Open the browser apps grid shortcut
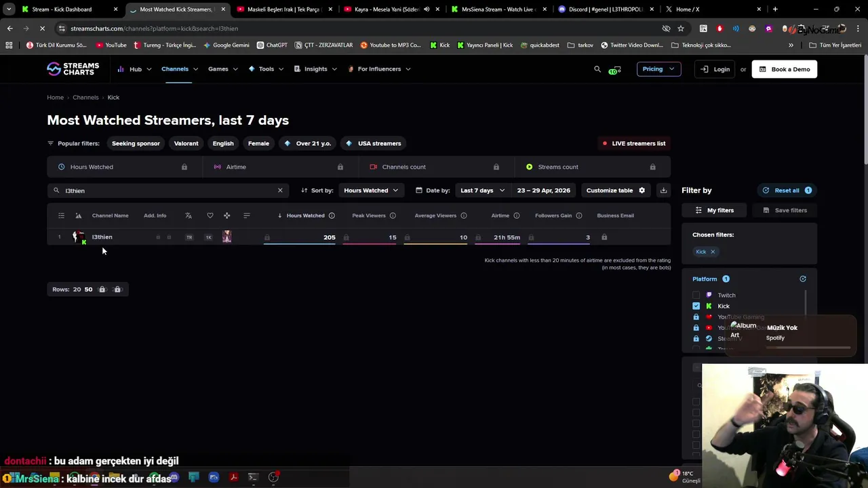 tap(9, 45)
